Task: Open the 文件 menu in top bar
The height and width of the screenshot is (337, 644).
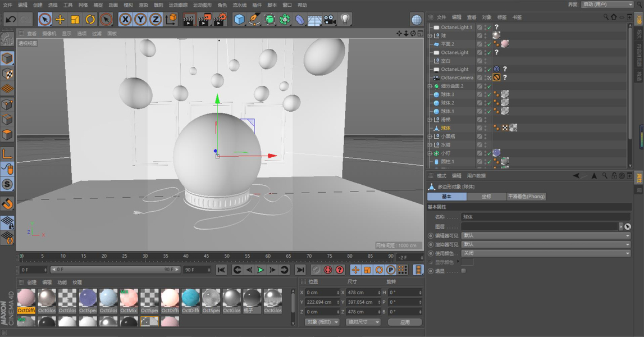Action: (x=8, y=5)
